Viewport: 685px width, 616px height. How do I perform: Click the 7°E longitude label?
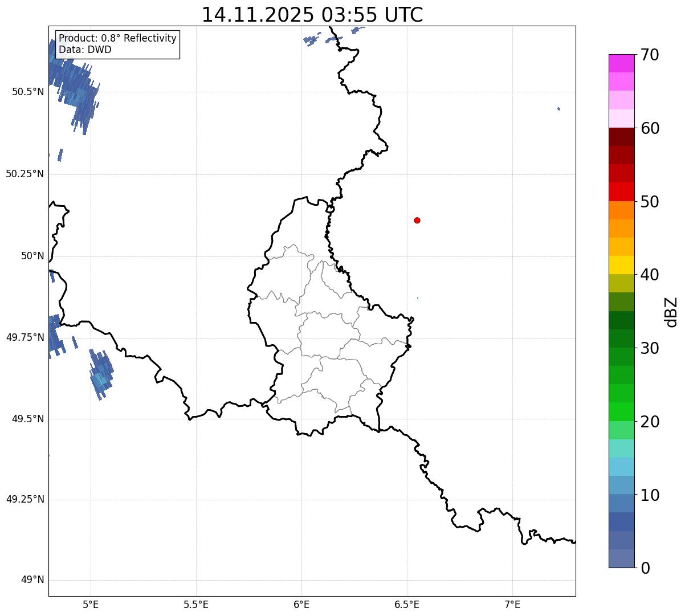512,605
